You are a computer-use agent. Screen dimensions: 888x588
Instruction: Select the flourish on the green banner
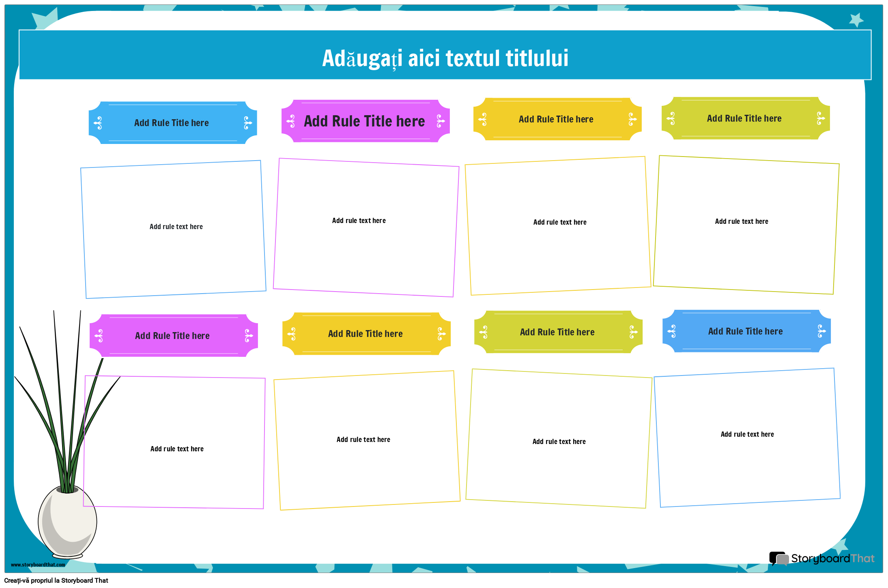(x=671, y=118)
